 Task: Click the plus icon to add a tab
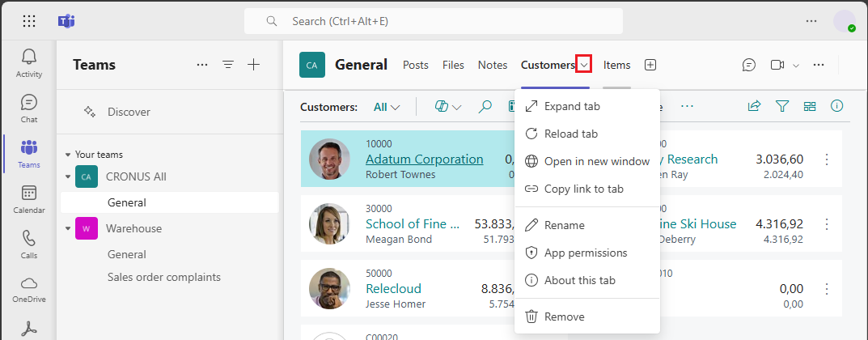pos(650,65)
